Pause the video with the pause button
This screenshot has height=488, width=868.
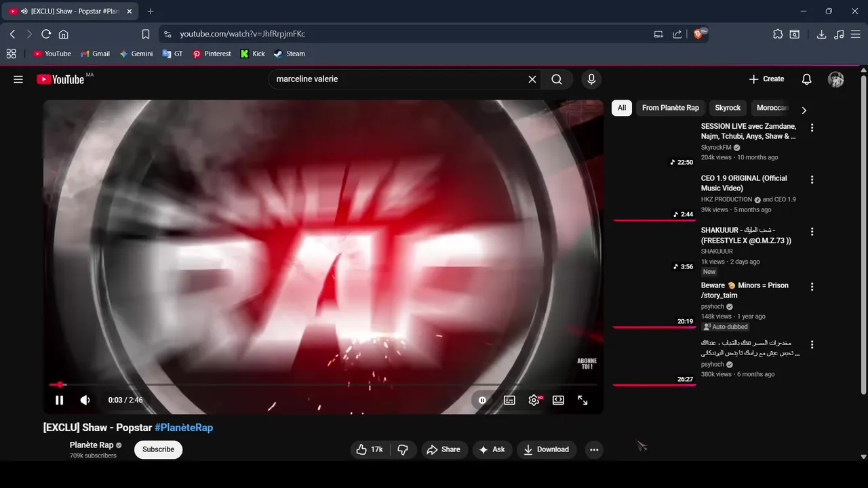pyautogui.click(x=59, y=400)
